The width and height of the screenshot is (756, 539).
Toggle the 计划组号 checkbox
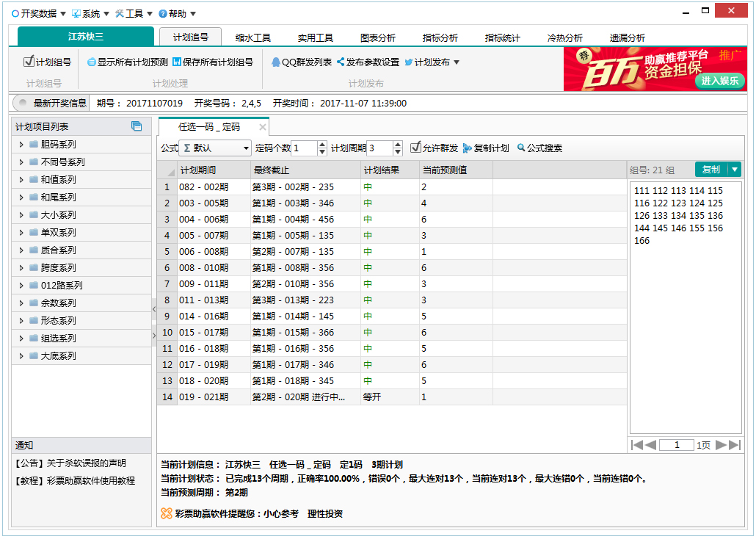pos(29,61)
